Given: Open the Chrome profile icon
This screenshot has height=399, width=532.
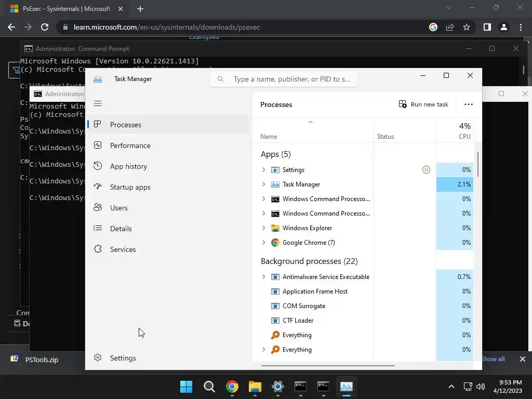Looking at the screenshot, I should [x=504, y=27].
